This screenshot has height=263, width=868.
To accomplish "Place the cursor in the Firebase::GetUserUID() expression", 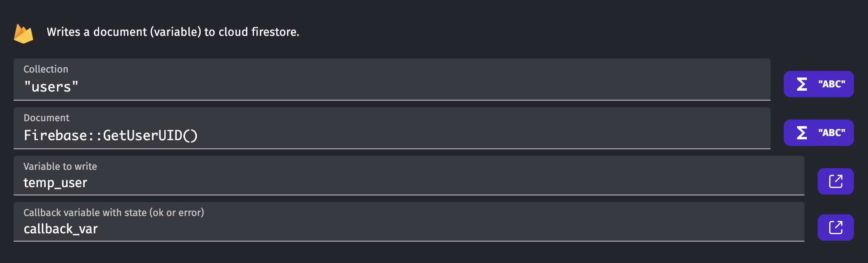I will [111, 135].
